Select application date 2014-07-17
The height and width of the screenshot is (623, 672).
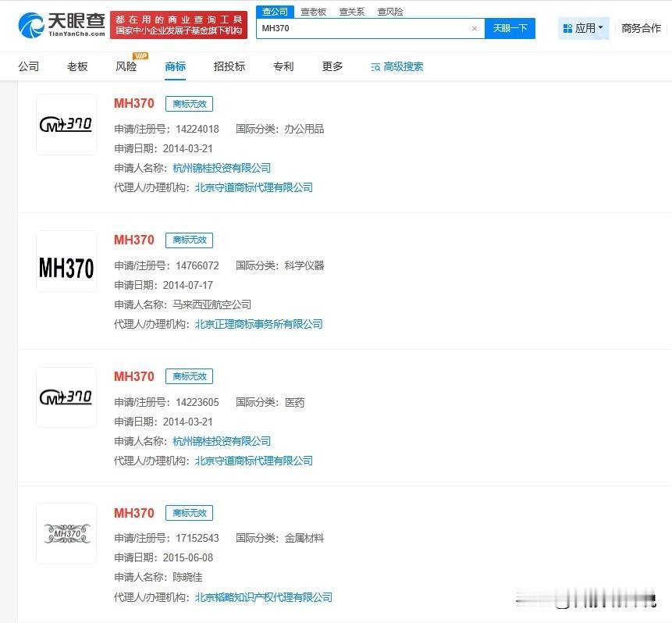point(188,285)
